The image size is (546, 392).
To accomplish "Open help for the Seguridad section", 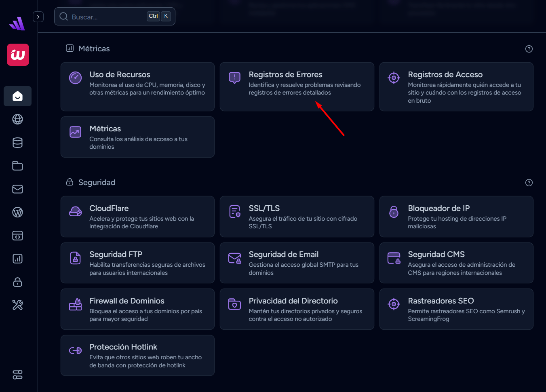I will [529, 183].
